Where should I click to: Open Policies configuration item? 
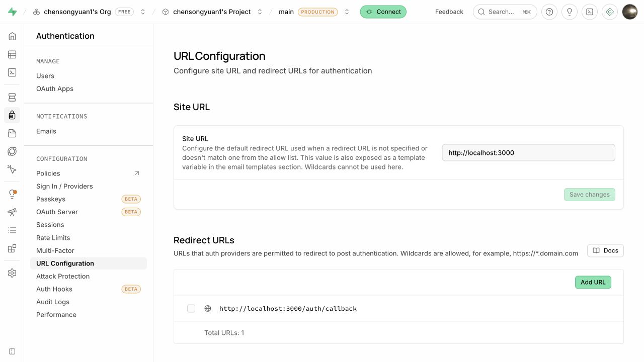[89, 173]
